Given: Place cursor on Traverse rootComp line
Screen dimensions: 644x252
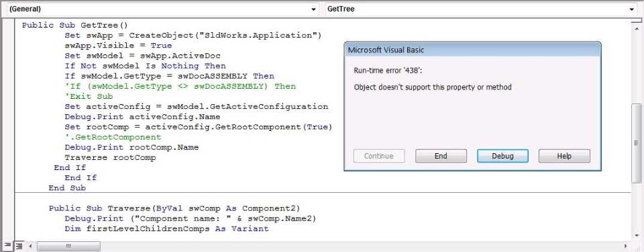Looking at the screenshot, I should [110, 158].
